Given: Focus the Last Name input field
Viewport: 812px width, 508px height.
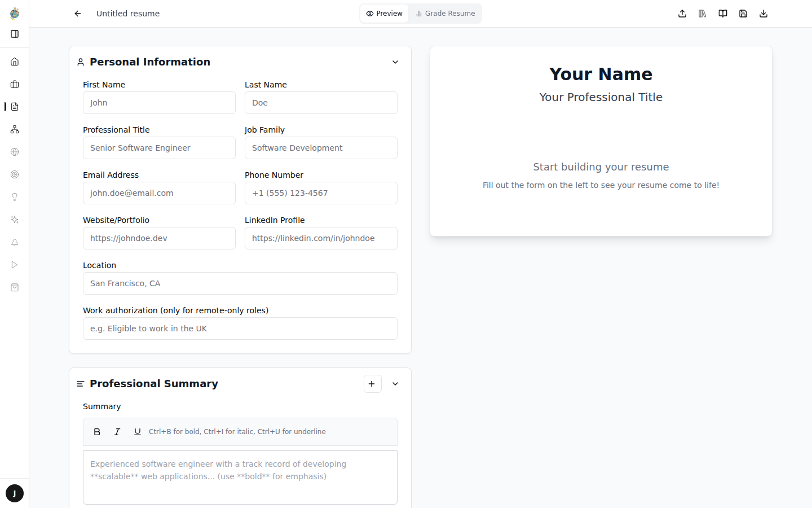Looking at the screenshot, I should (321, 103).
